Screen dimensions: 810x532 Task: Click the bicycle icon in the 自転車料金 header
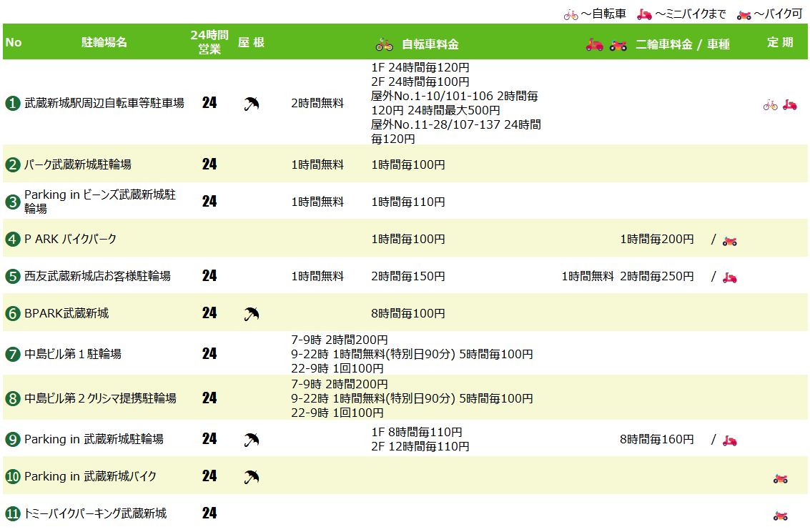(x=384, y=45)
